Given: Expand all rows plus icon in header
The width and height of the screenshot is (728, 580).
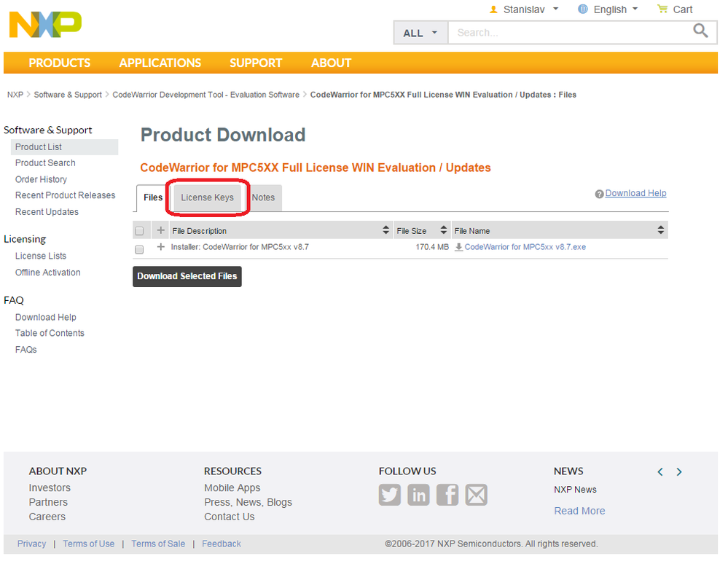Looking at the screenshot, I should pos(160,230).
